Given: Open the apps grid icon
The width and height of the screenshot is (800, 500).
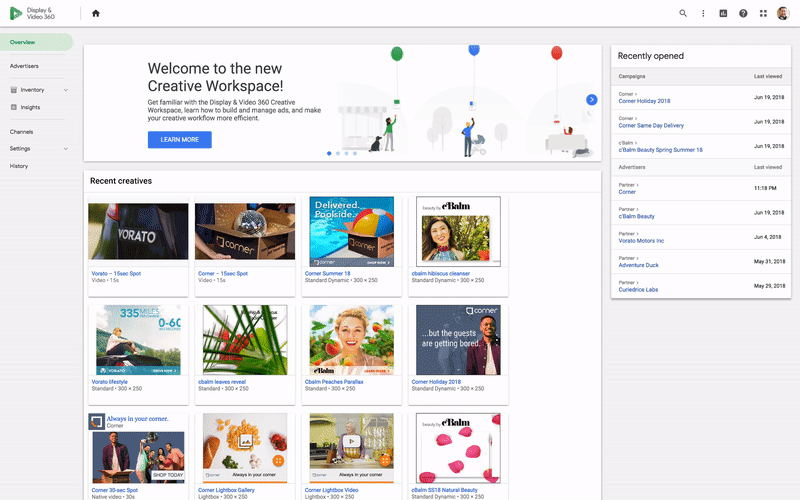Looking at the screenshot, I should (763, 13).
